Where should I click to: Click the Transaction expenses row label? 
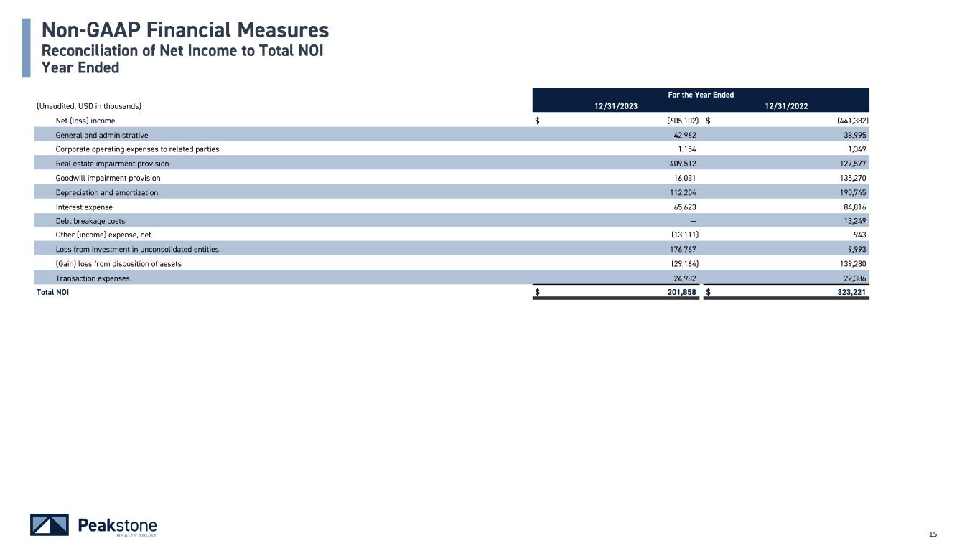93,278
